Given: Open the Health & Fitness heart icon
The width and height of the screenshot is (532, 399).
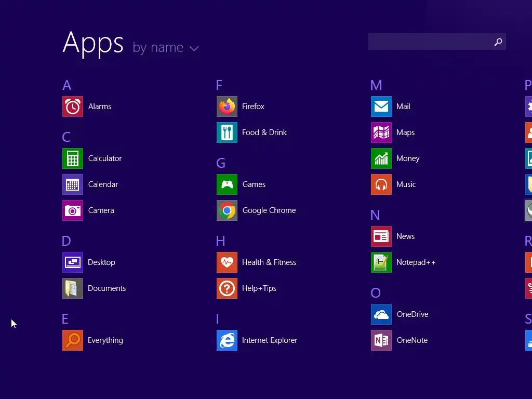Looking at the screenshot, I should coord(227,262).
